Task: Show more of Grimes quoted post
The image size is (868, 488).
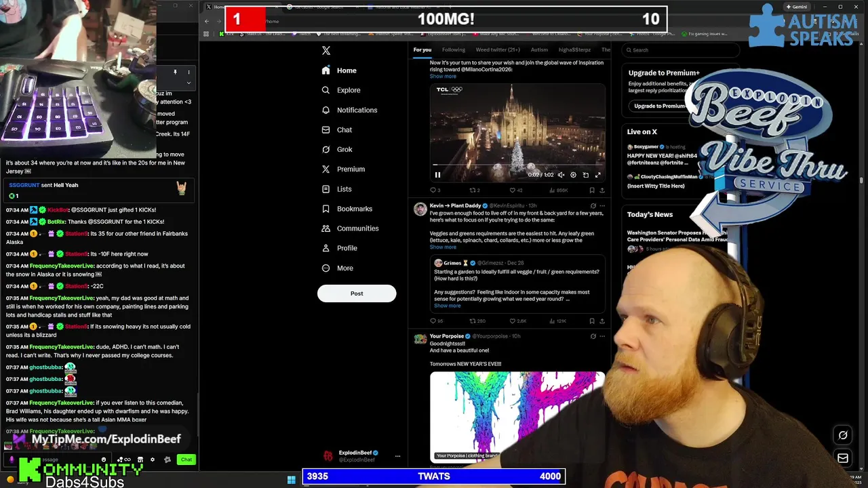Action: 447,306
